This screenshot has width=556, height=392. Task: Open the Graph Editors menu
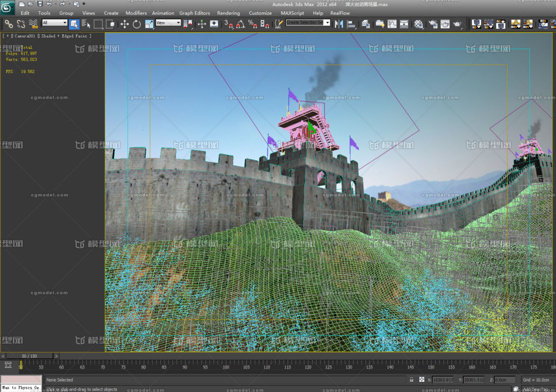(x=195, y=13)
